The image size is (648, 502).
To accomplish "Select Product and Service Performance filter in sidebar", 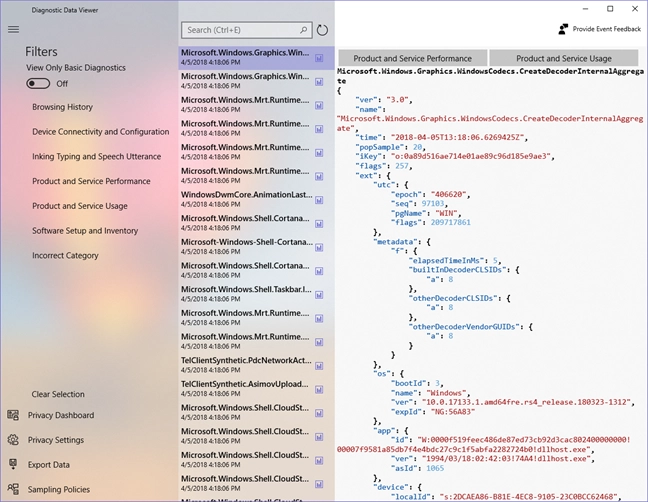I will point(91,181).
